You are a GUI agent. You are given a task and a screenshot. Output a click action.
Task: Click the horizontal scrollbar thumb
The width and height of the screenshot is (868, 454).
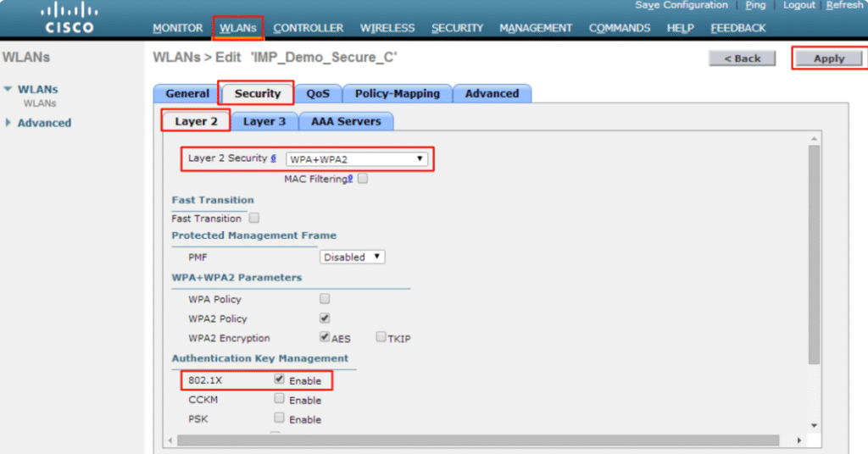478,440
